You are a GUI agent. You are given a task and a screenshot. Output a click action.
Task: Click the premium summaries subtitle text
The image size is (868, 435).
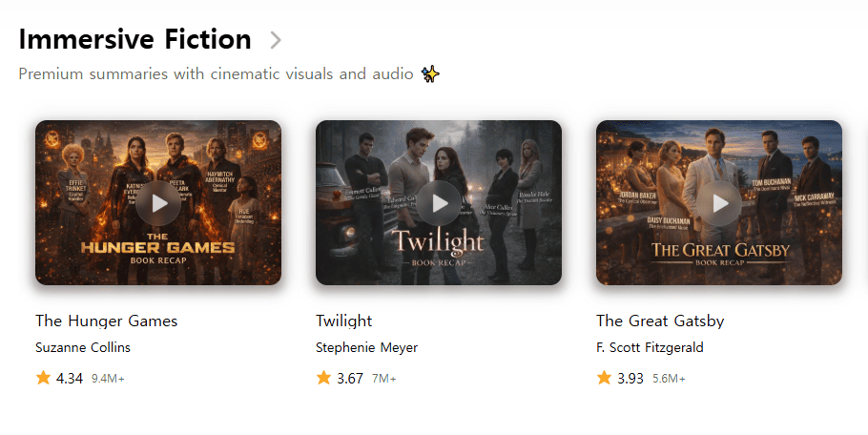[216, 73]
